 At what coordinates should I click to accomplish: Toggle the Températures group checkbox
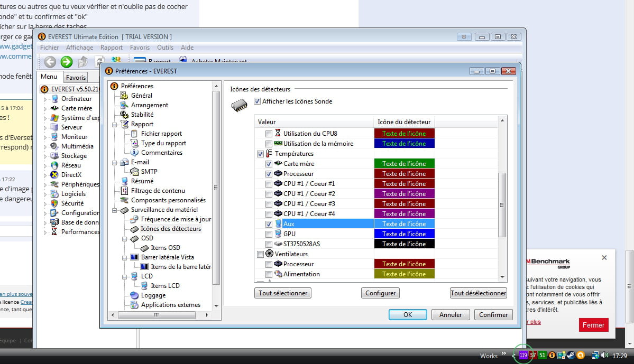[x=260, y=154]
